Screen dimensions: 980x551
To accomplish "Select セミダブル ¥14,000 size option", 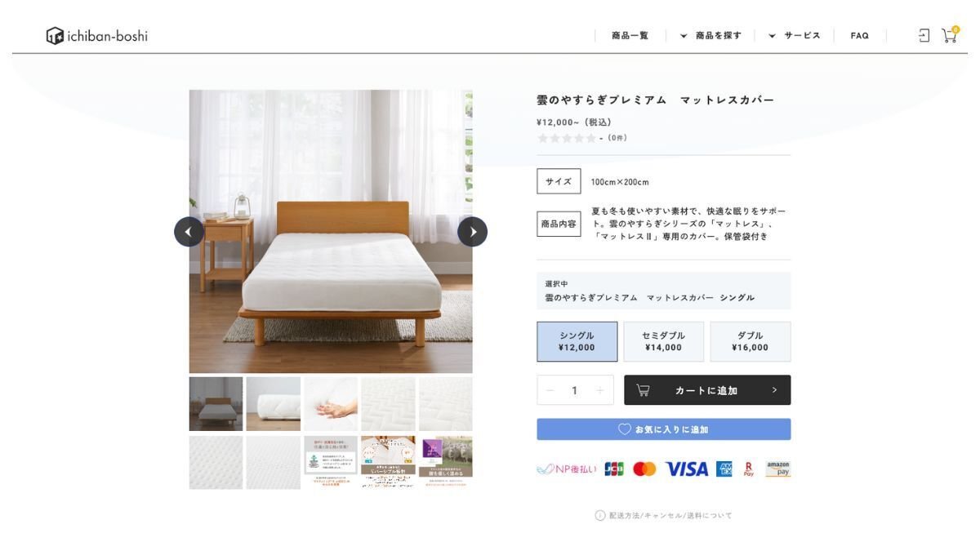I will [663, 341].
